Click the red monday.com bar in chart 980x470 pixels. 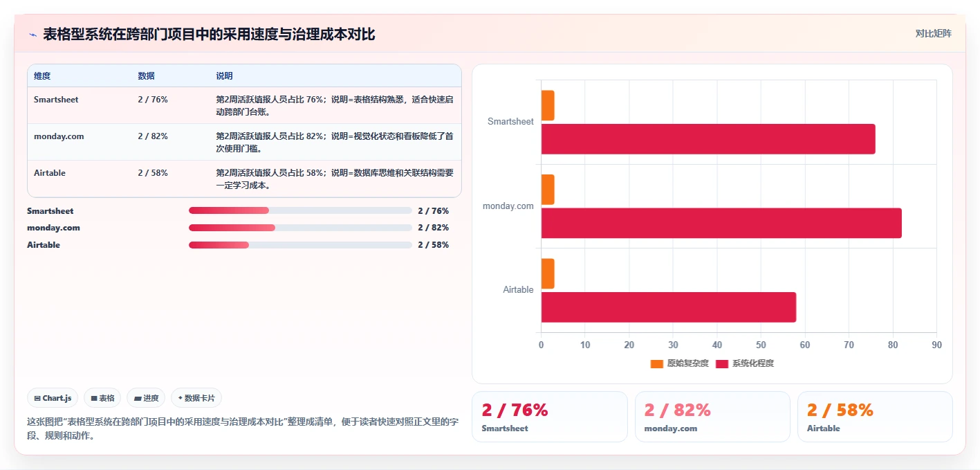click(721, 223)
